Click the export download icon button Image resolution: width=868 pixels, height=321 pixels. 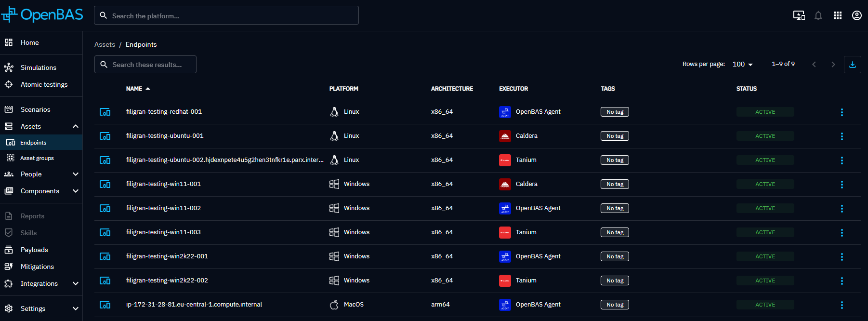[853, 65]
